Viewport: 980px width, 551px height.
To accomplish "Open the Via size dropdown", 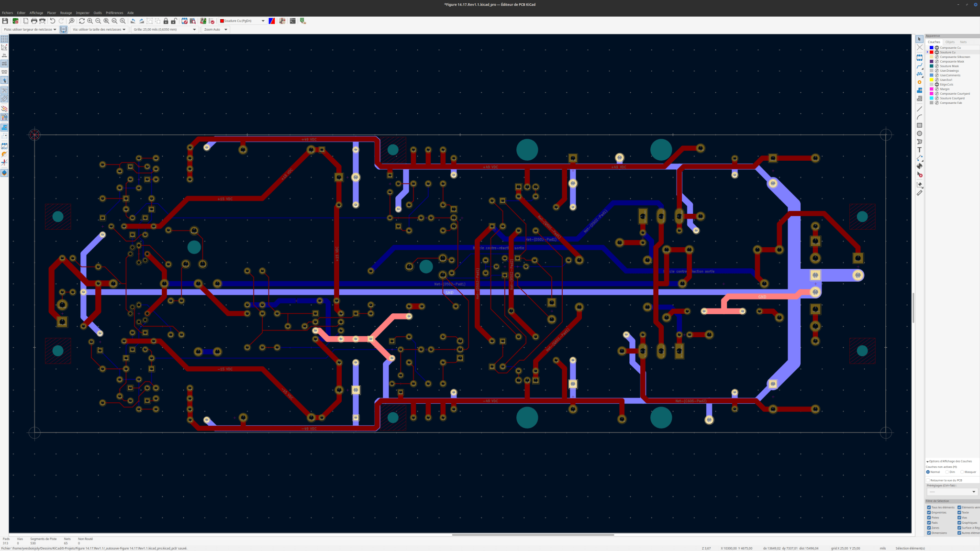I will pyautogui.click(x=99, y=30).
